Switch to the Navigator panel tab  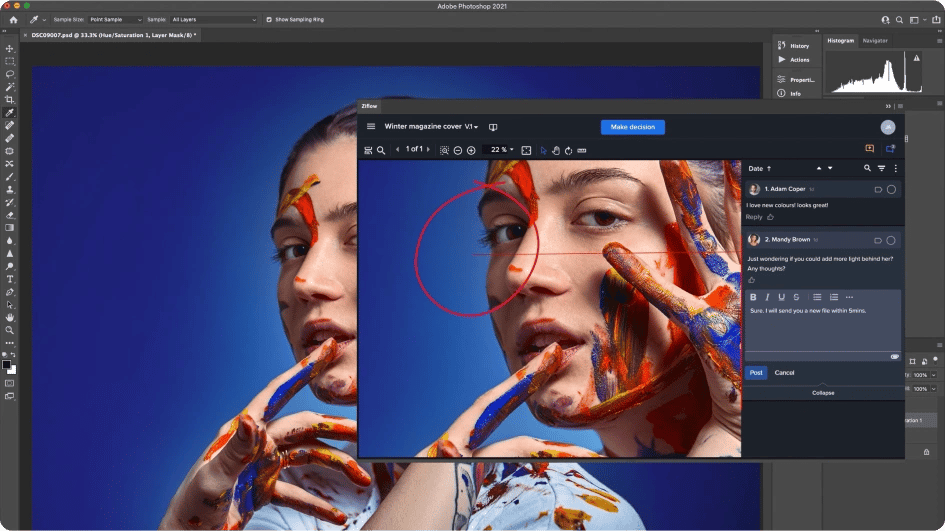[874, 41]
